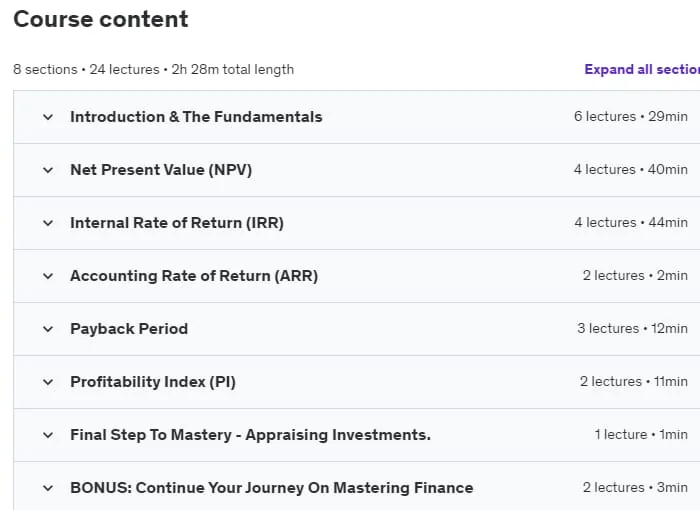Open Introduction & The Fundamentals section title
The image size is (700, 510).
click(196, 117)
